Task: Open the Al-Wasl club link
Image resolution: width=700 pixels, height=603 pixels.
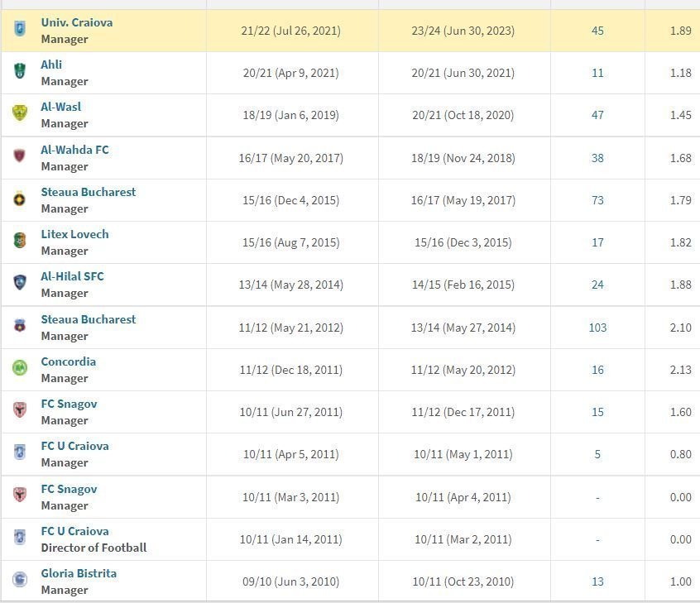Action: pos(61,107)
